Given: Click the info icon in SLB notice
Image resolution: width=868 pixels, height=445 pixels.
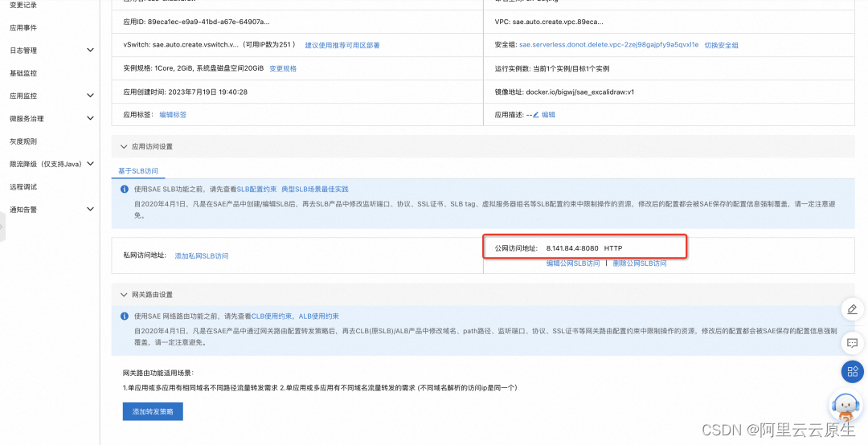Looking at the screenshot, I should (125, 190).
